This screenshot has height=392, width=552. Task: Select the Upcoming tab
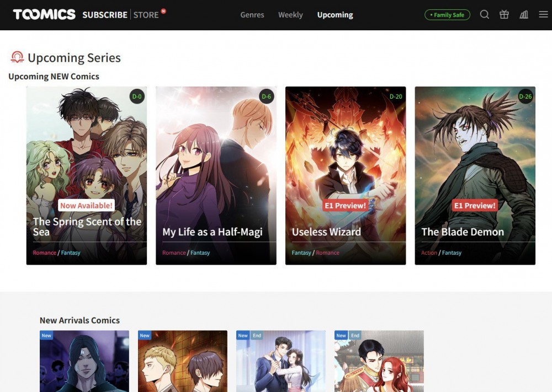pyautogui.click(x=335, y=15)
